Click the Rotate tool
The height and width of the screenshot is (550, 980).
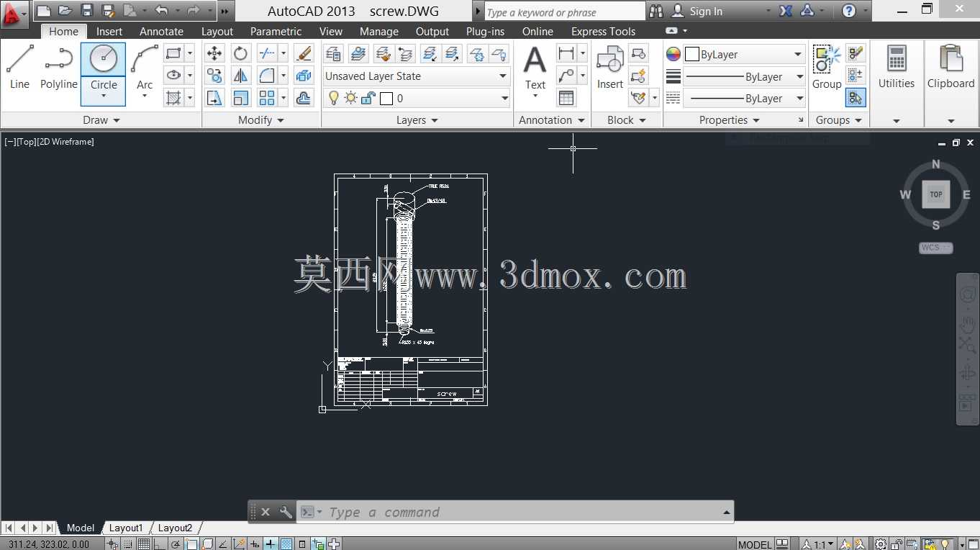click(x=240, y=53)
